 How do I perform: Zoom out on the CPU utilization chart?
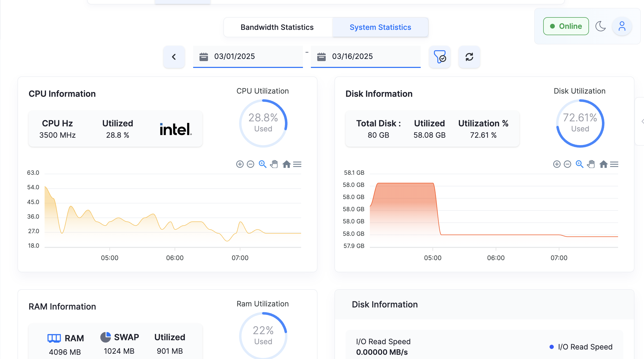point(251,164)
